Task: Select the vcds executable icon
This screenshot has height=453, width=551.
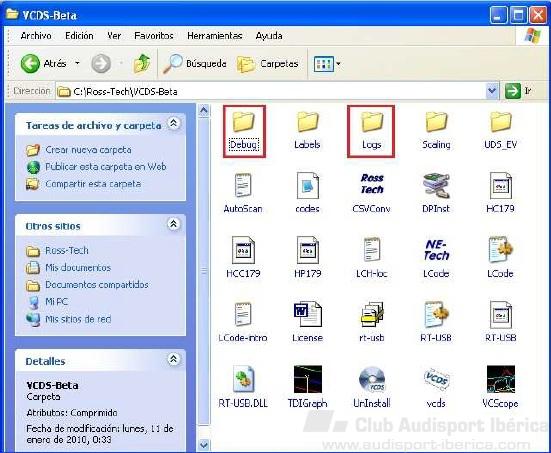Action: tap(436, 380)
